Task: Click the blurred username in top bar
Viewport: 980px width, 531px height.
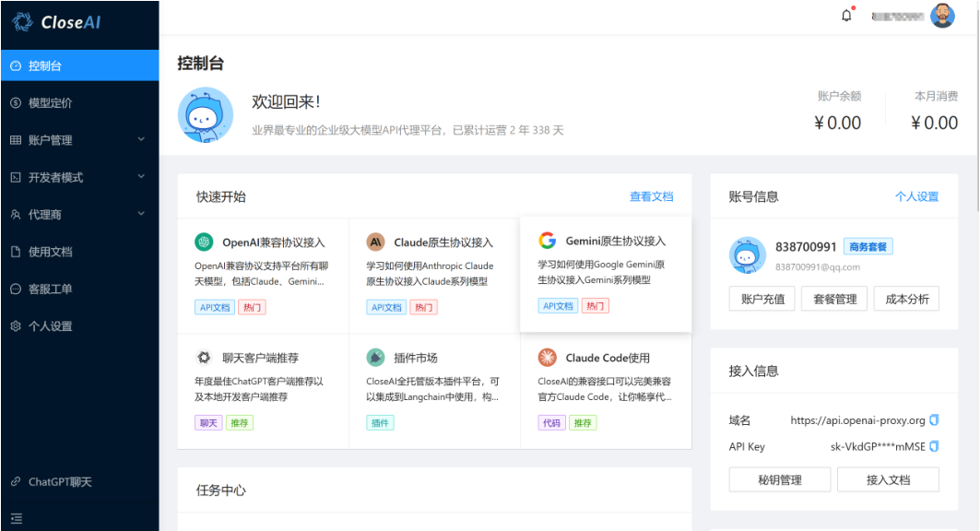Action: 898,17
